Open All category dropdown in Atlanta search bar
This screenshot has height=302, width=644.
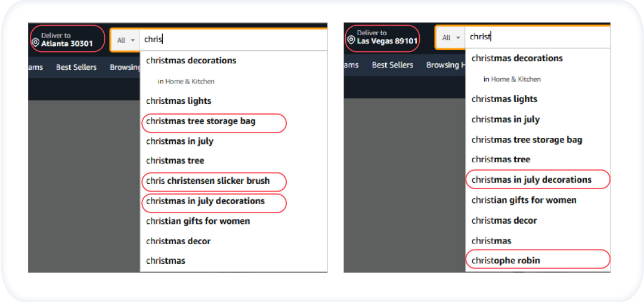tap(126, 40)
